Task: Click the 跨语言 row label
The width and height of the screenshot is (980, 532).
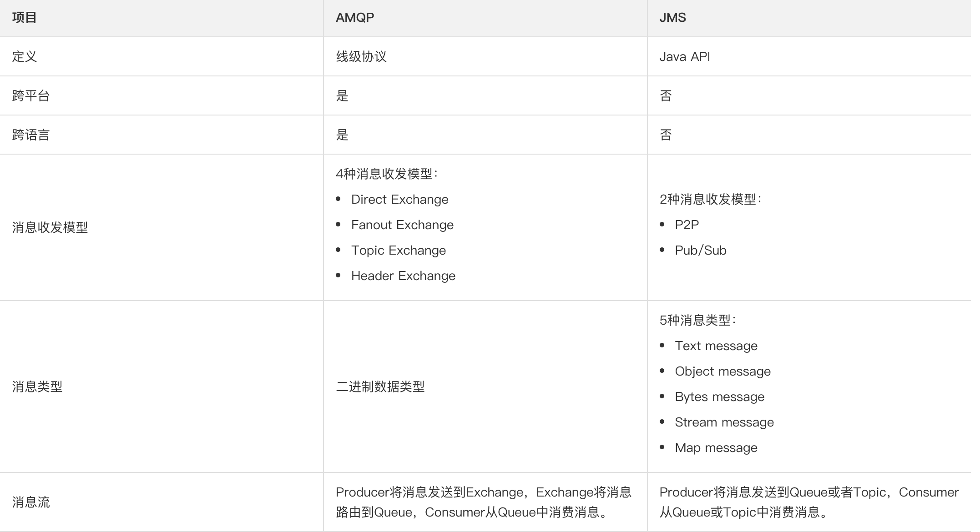Action: click(30, 135)
